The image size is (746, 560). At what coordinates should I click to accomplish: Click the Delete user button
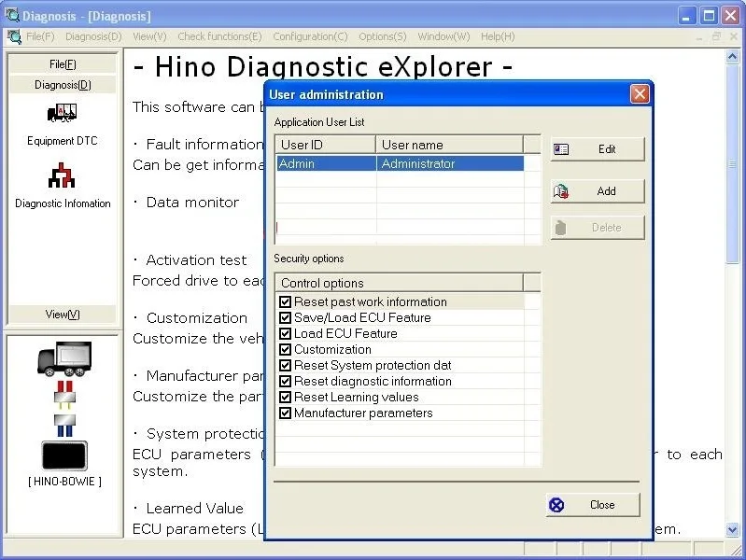click(x=598, y=228)
